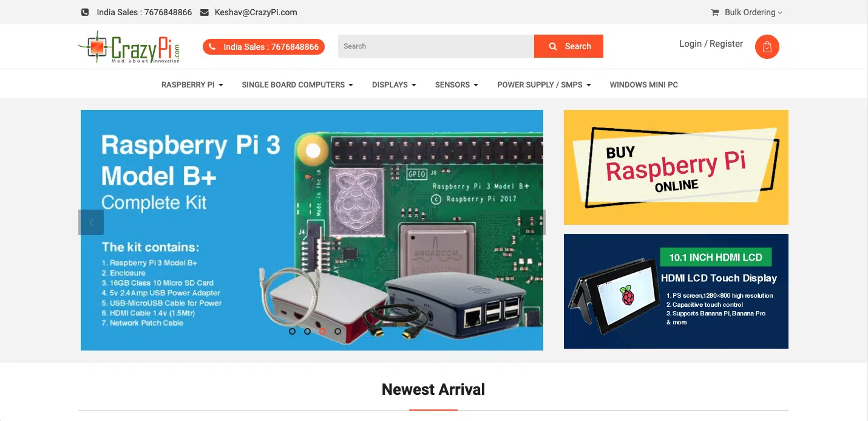Click the cart icon beside Bulk Ordering
This screenshot has height=421, width=868.
(715, 12)
